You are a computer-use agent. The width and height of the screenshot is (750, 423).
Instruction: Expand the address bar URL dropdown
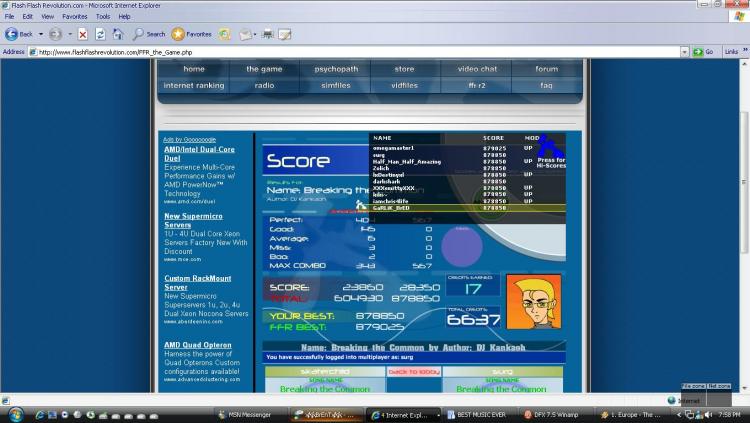[x=685, y=52]
